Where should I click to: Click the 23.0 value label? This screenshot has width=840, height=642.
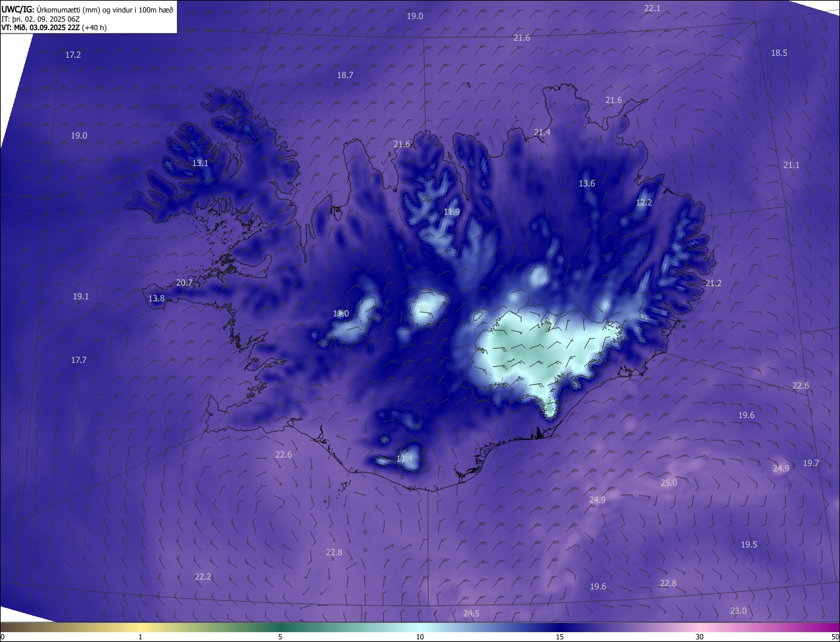[x=738, y=610]
